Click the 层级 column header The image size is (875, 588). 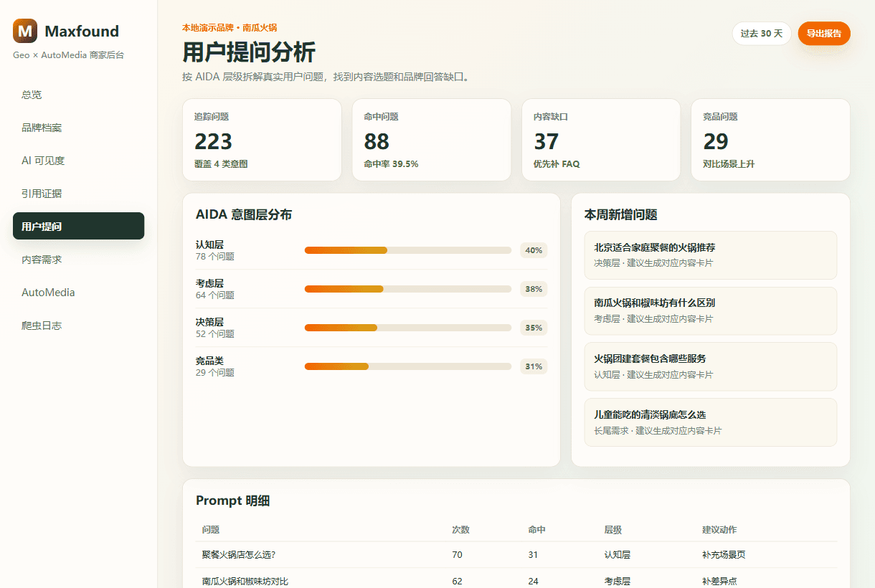[x=612, y=530]
